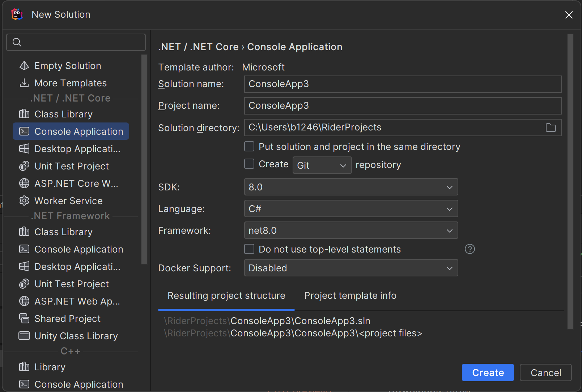
Task: Open Docker Support Disabled dropdown
Action: click(351, 268)
